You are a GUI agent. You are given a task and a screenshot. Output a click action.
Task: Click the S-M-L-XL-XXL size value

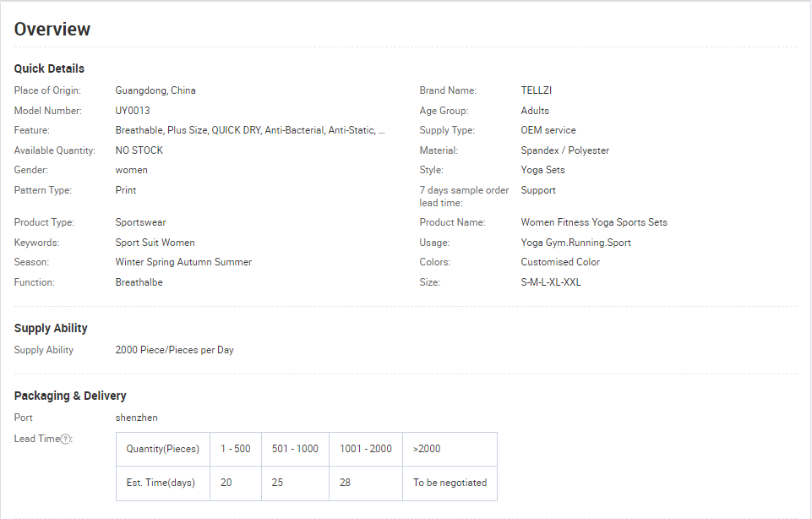pos(551,282)
